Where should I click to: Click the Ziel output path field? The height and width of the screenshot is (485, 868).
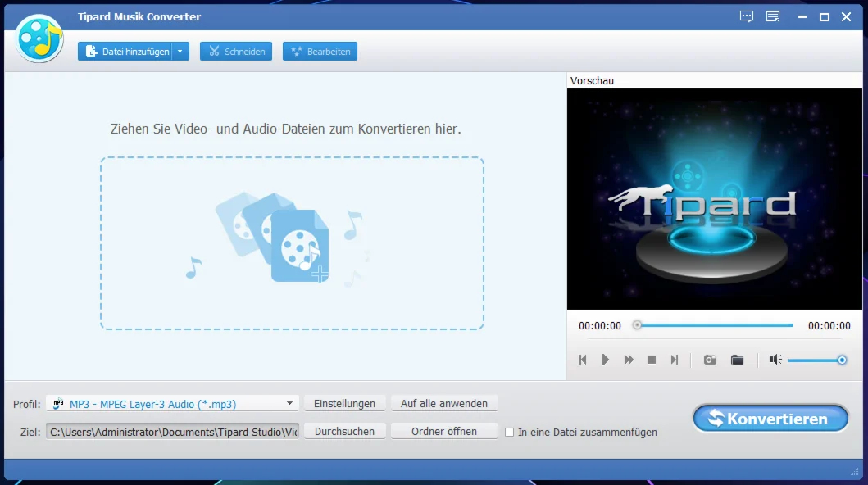(172, 432)
